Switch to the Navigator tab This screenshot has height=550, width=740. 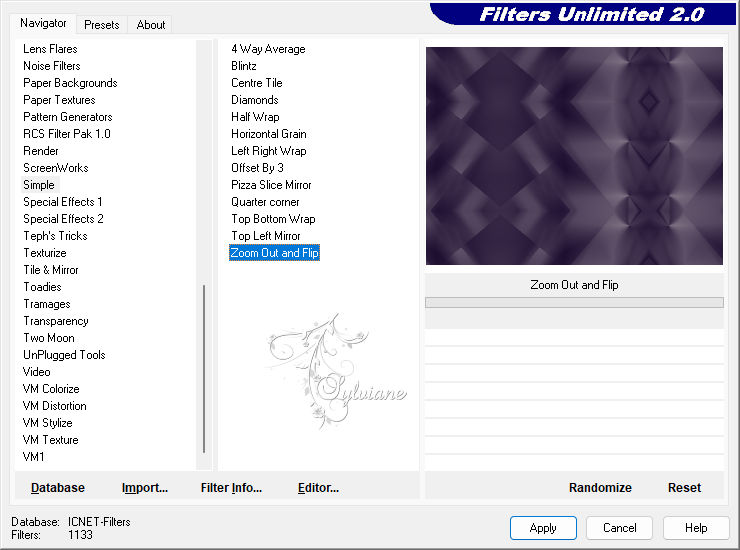click(43, 23)
